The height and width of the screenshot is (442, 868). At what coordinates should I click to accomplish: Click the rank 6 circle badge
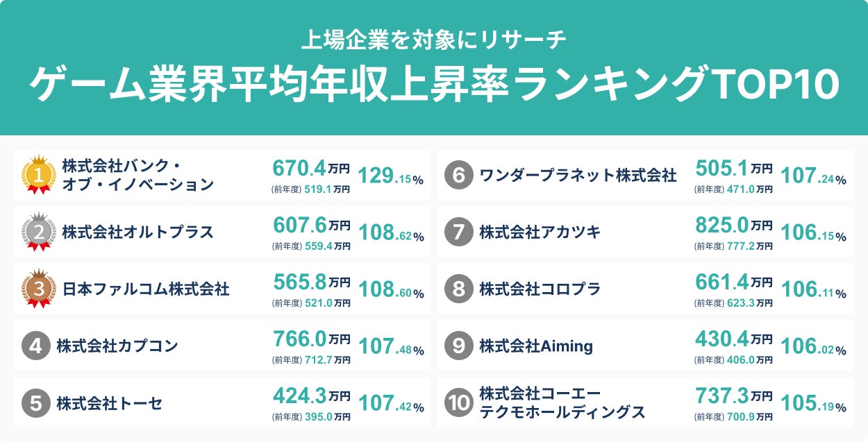pyautogui.click(x=458, y=175)
